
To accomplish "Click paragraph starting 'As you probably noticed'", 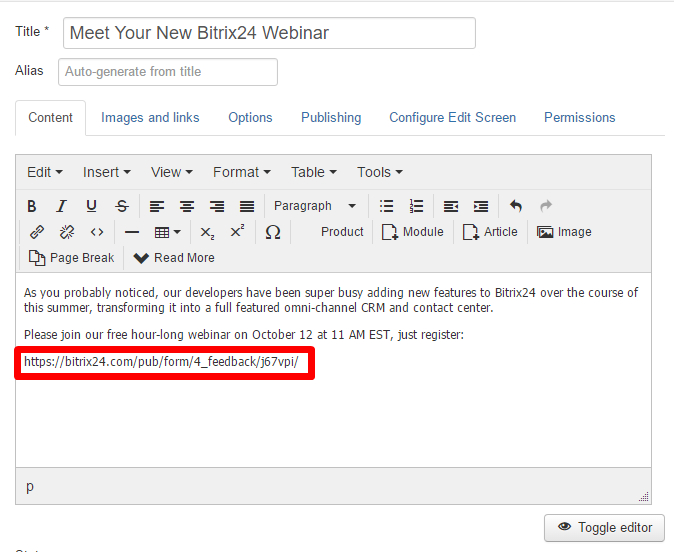I will point(331,300).
